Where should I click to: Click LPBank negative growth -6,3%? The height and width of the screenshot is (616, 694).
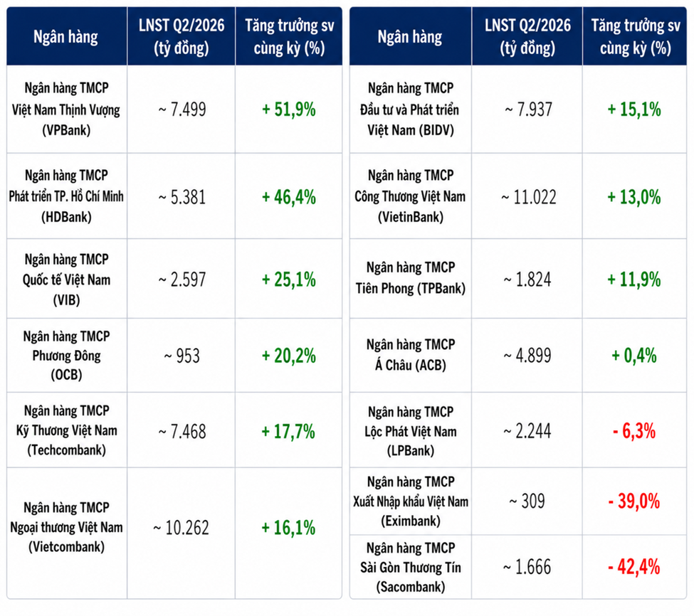[x=633, y=431]
